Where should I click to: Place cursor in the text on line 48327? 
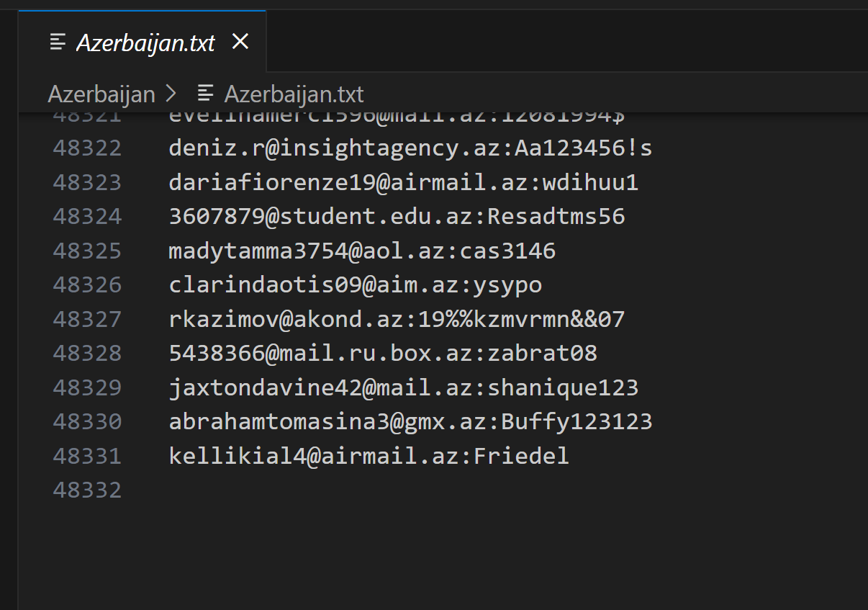[396, 320]
